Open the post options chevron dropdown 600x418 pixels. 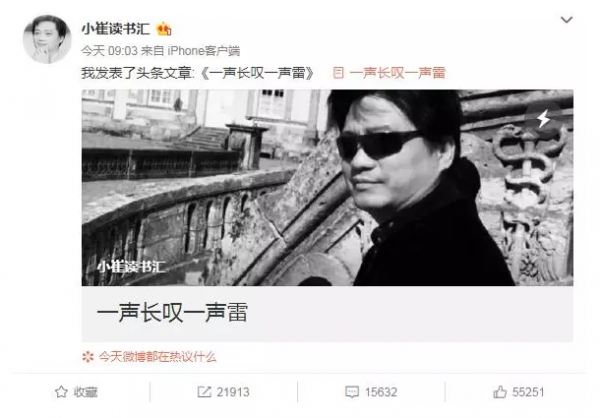[566, 20]
